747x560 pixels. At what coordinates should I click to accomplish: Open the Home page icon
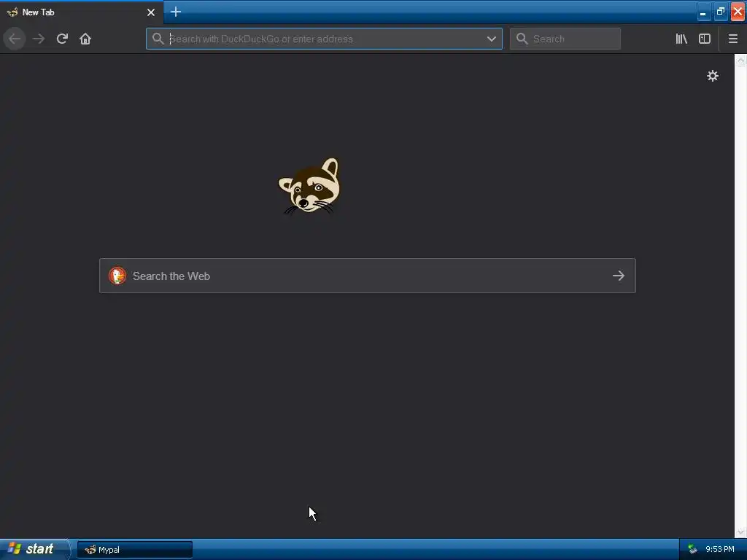tap(85, 39)
